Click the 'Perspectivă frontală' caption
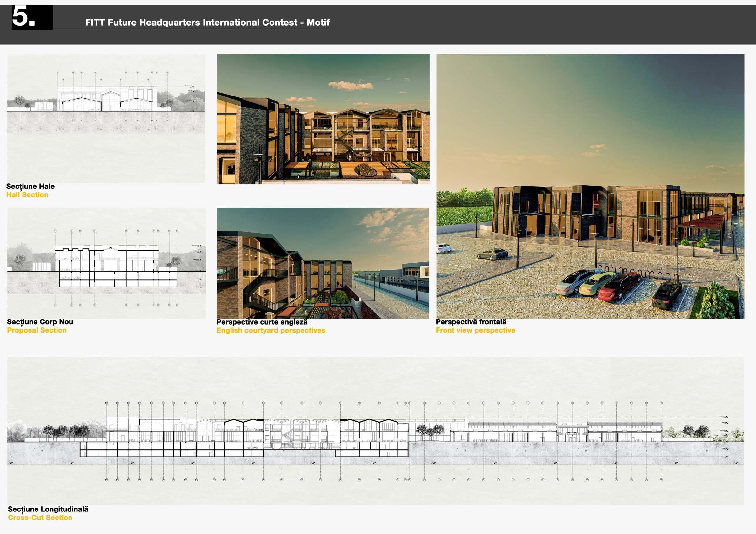The image size is (756, 534). (x=471, y=322)
